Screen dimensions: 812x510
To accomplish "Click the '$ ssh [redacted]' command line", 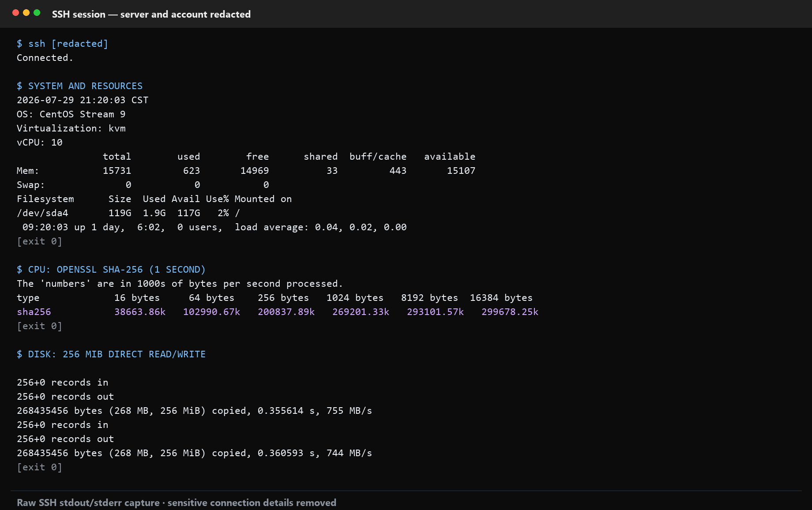I will coord(62,44).
